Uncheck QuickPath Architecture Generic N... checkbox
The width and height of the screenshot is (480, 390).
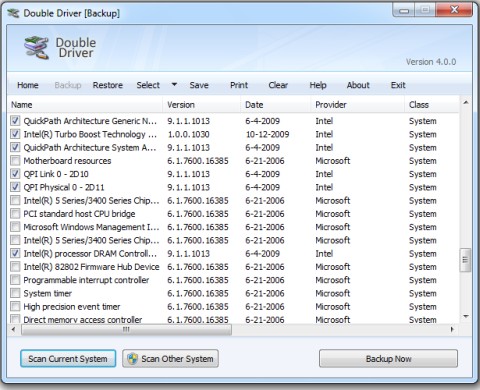tap(15, 121)
